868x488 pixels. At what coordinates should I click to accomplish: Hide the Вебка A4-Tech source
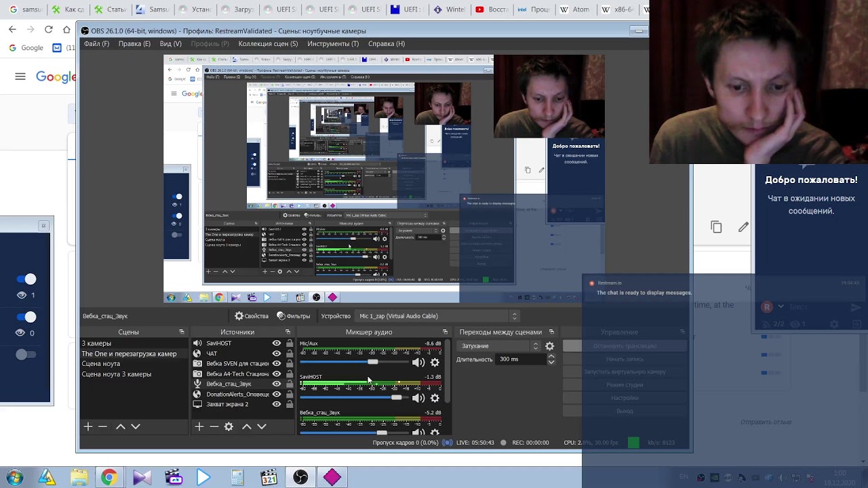click(x=277, y=373)
